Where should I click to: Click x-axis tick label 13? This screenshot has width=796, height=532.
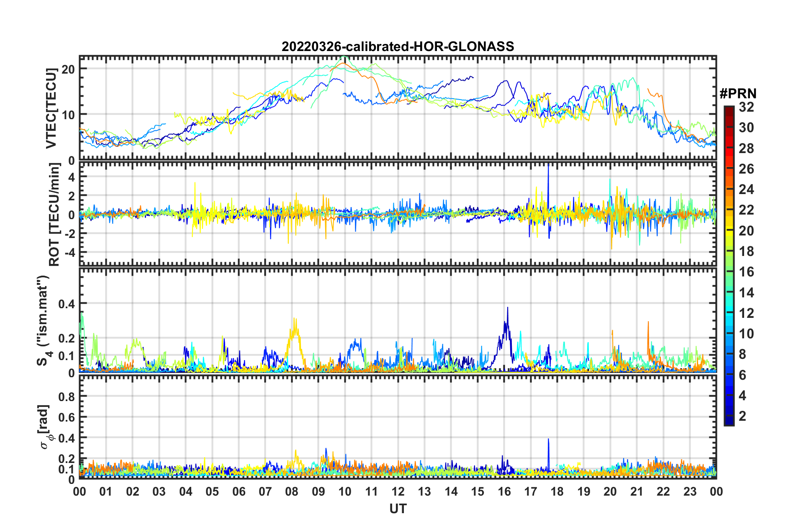pyautogui.click(x=424, y=491)
